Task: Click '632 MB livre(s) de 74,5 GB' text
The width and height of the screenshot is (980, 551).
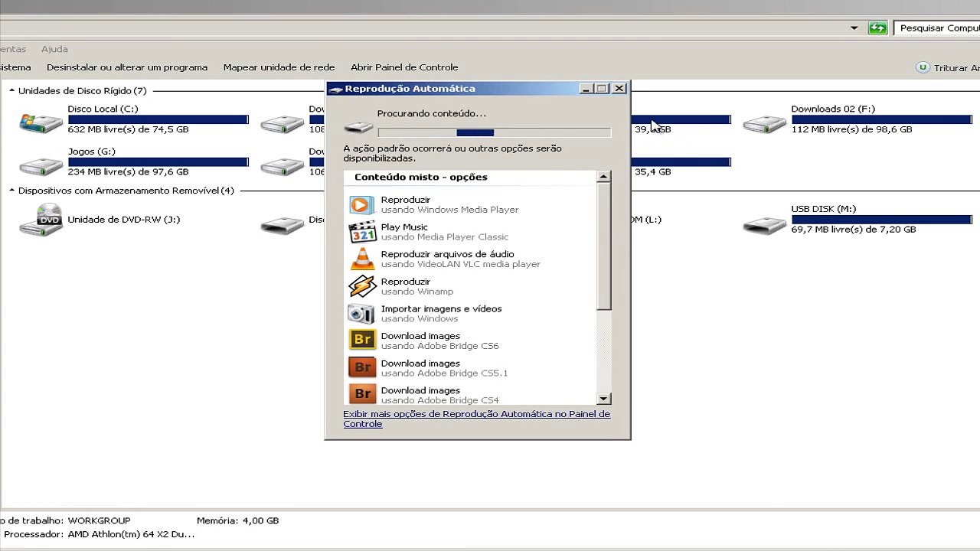Action: [128, 129]
